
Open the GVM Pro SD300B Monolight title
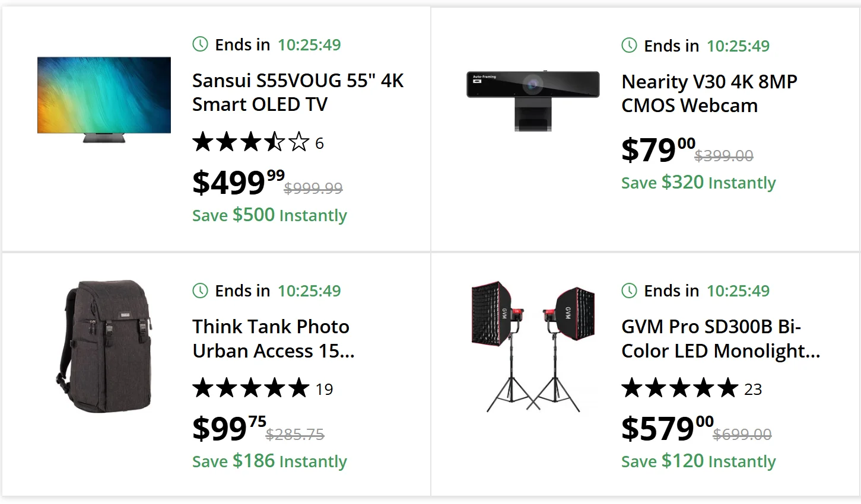(720, 339)
